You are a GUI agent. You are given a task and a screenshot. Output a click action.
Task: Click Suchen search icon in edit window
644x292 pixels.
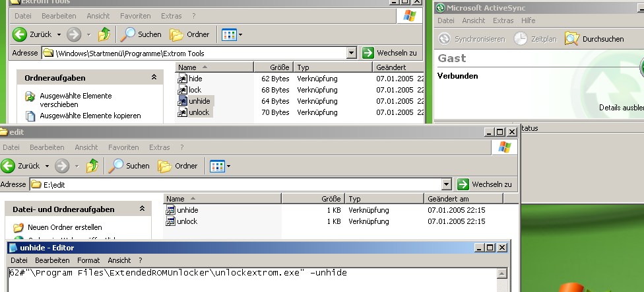pos(117,166)
